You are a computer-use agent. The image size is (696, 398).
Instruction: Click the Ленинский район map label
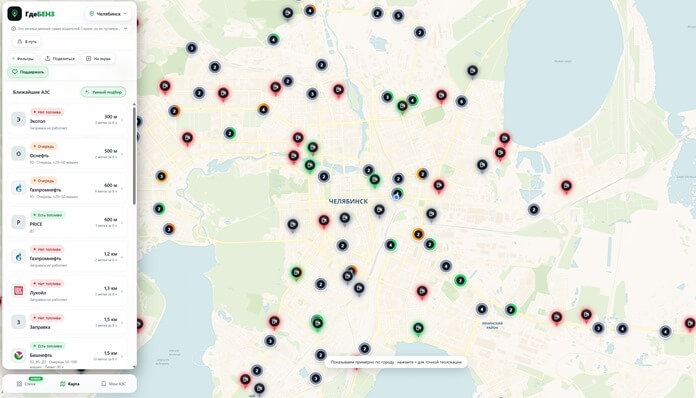point(492,325)
